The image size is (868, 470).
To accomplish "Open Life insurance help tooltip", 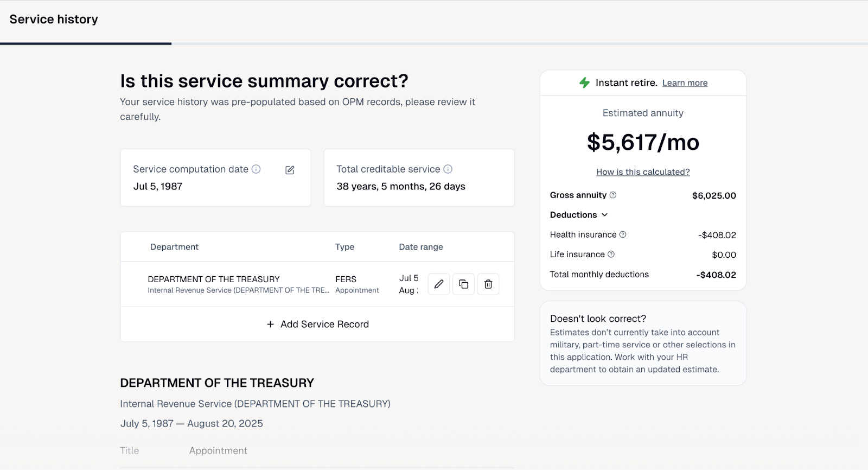I will (611, 255).
